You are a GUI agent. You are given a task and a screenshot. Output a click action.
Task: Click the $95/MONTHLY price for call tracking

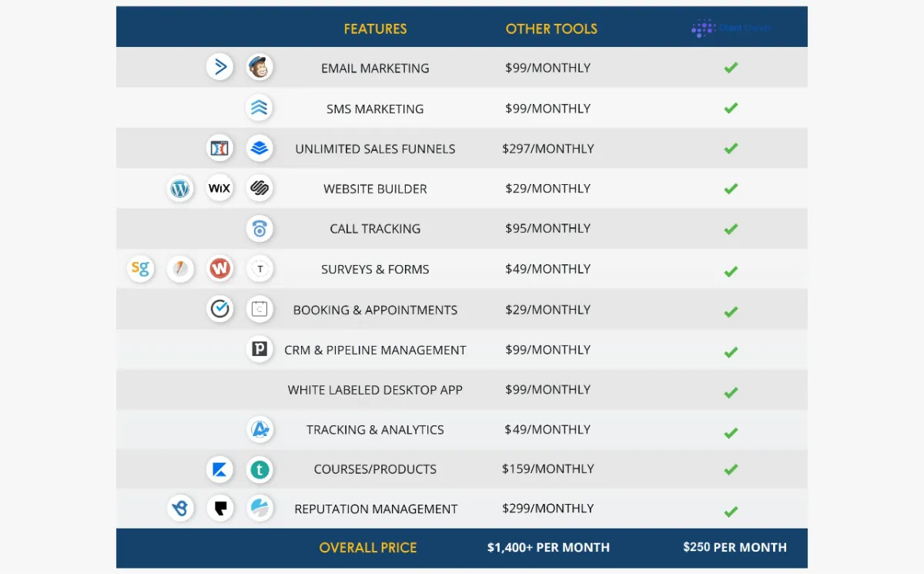(x=548, y=229)
